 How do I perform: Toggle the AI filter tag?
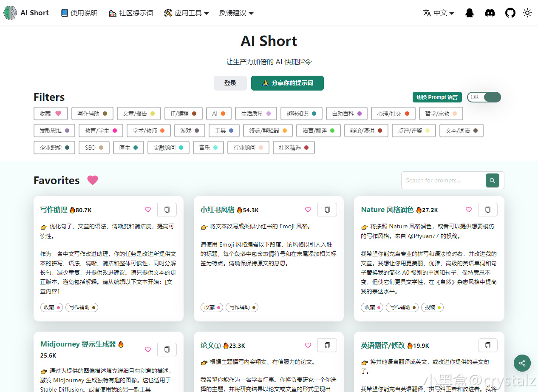[219, 114]
